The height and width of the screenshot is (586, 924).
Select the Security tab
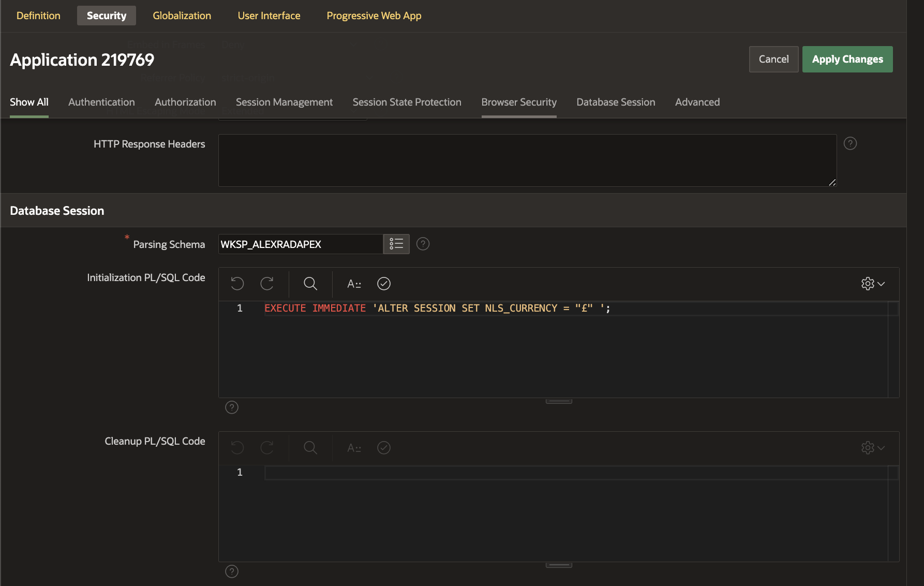(x=107, y=16)
